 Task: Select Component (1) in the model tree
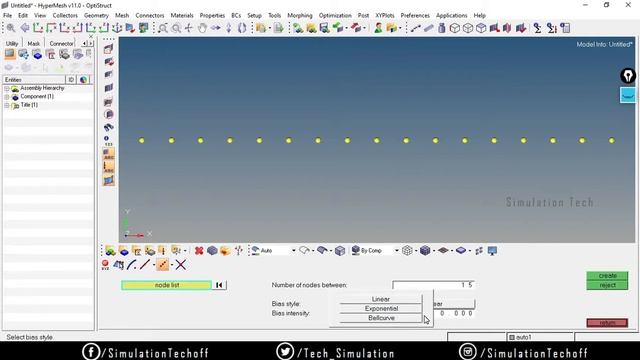pyautogui.click(x=37, y=97)
